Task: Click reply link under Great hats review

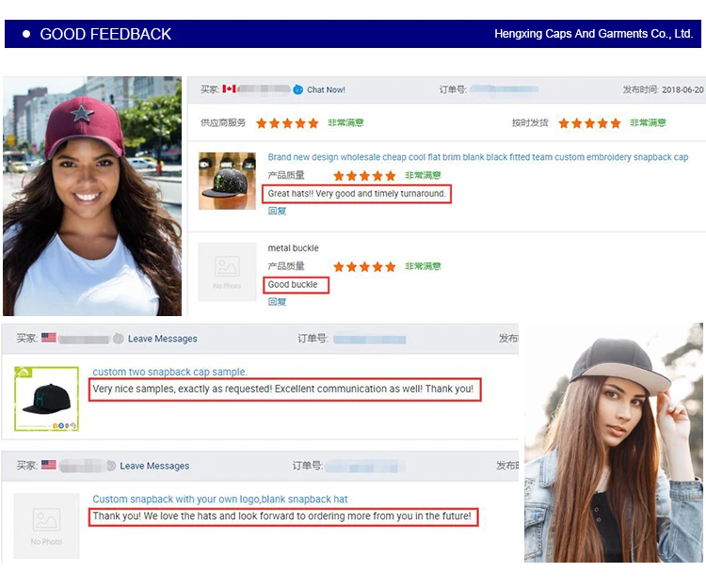Action: [x=277, y=211]
